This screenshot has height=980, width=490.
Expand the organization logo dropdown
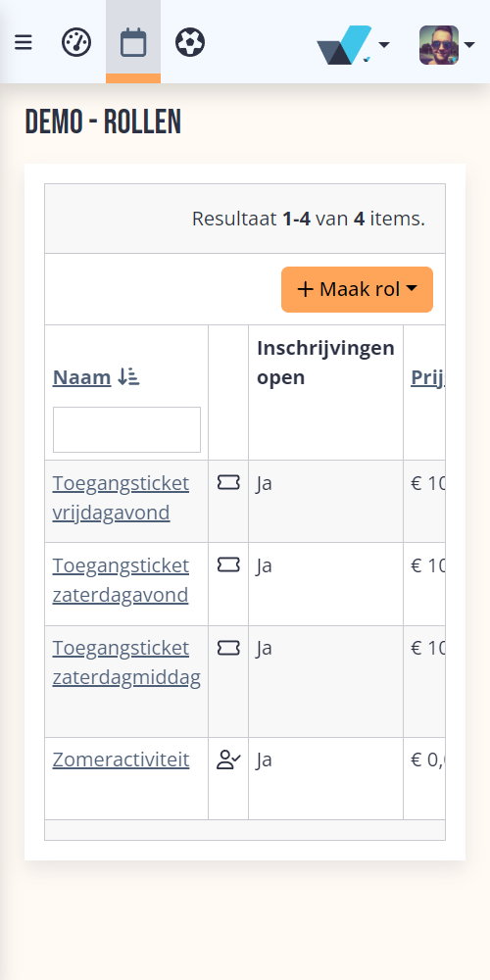[x=353, y=44]
